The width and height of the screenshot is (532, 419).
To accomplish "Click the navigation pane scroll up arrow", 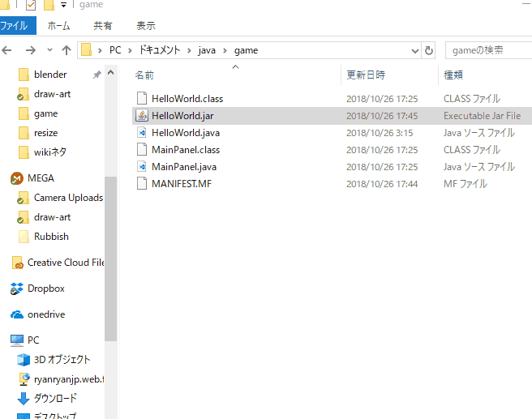I will point(110,73).
